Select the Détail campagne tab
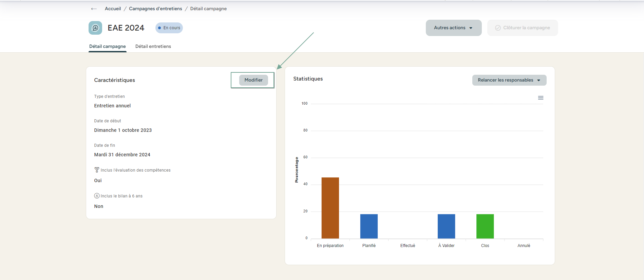The image size is (644, 280). pos(107,47)
